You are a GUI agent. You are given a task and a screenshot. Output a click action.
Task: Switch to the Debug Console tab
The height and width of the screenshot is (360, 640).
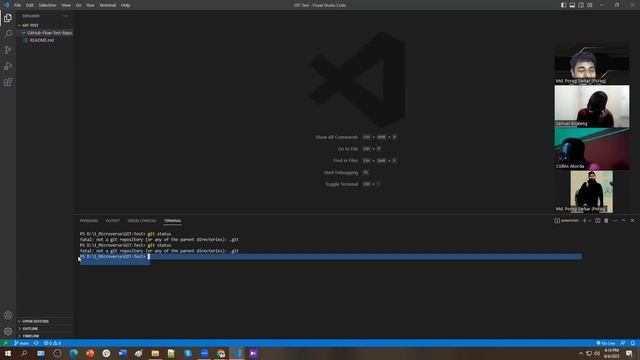pyautogui.click(x=142, y=221)
